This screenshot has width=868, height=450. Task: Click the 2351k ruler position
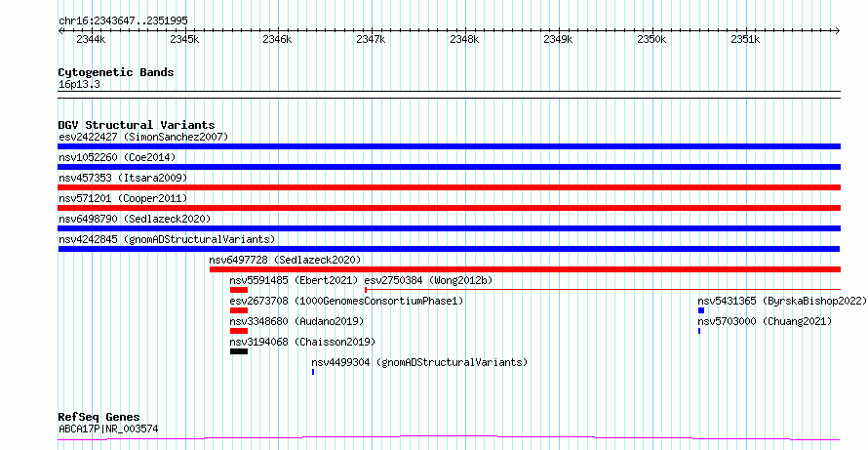tap(746, 40)
